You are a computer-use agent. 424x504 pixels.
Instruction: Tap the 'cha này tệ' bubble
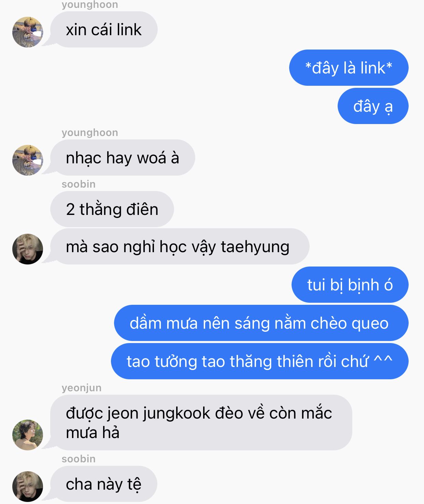point(103,484)
